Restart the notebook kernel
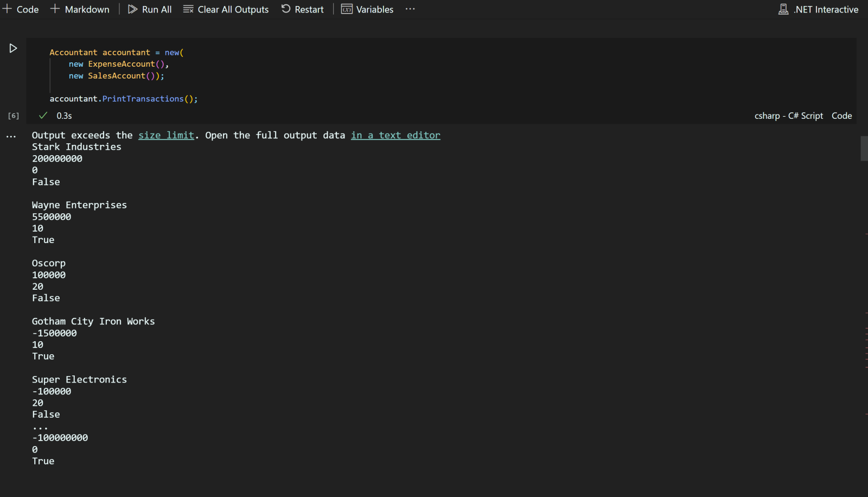The image size is (868, 497). 302,9
